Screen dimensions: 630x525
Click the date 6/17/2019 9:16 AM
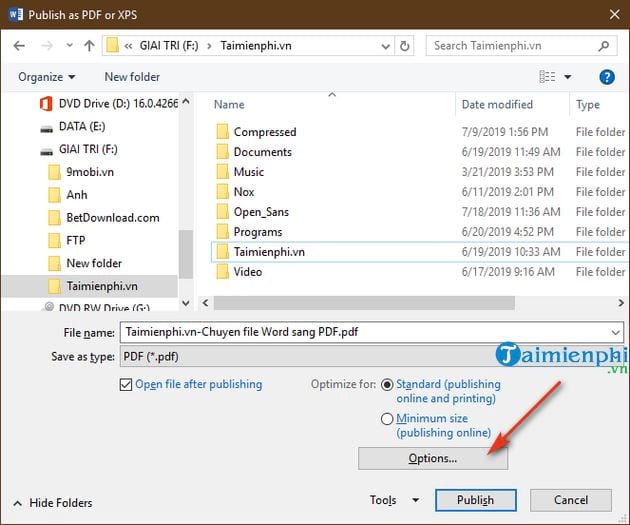(508, 272)
